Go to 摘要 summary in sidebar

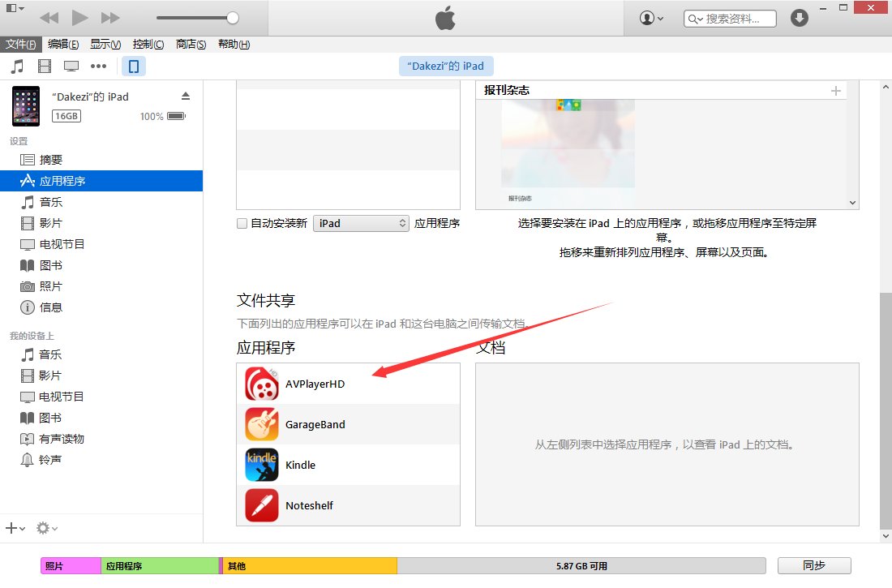pyautogui.click(x=50, y=160)
